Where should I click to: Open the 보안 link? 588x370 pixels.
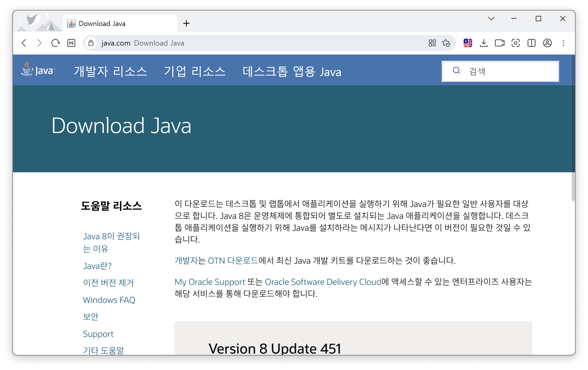tap(91, 317)
